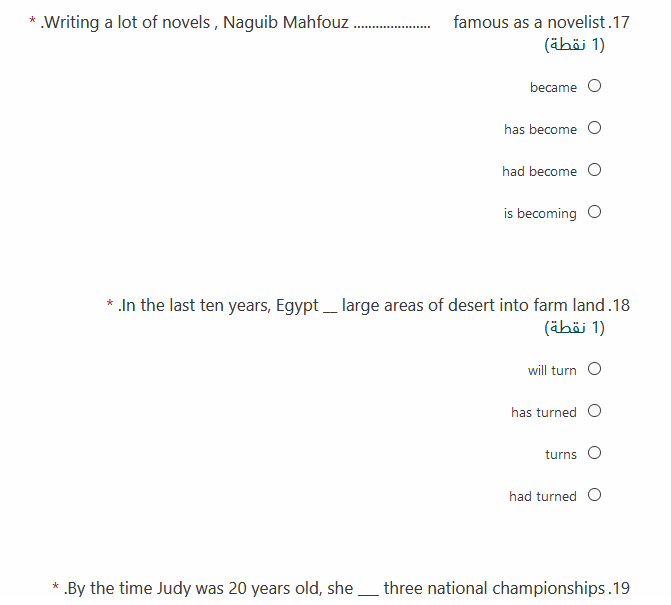Select the 'turns' option

coord(594,453)
